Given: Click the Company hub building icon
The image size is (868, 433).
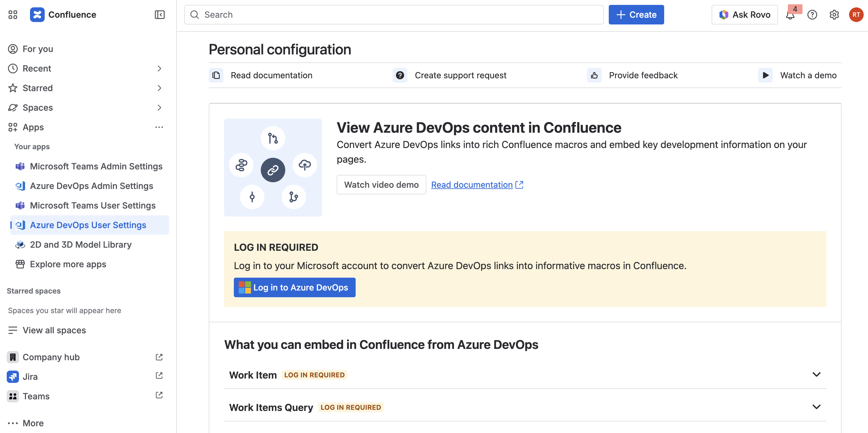Looking at the screenshot, I should point(13,357).
